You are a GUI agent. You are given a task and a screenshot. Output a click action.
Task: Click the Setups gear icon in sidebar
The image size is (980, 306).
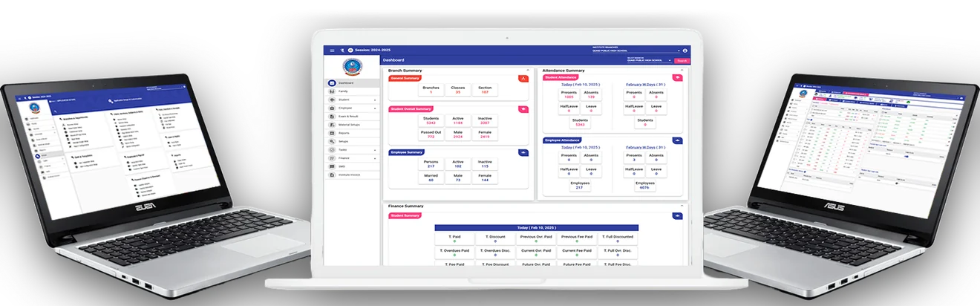pos(332,141)
